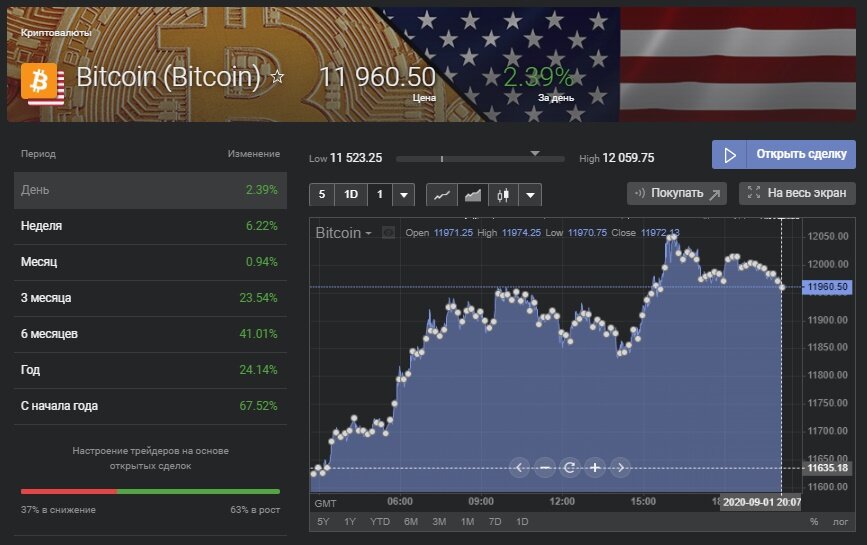Open the chart interval dropdown arrow
The height and width of the screenshot is (545, 867).
[x=404, y=194]
